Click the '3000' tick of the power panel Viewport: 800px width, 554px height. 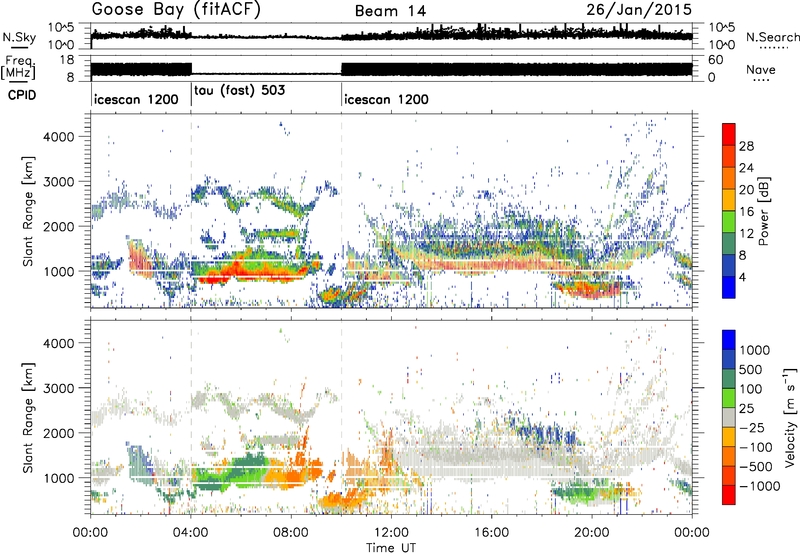tap(58, 182)
